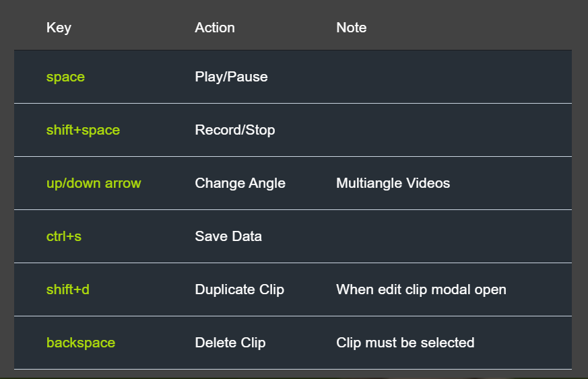588x379 pixels.
Task: Click the Note column header
Action: pos(351,28)
